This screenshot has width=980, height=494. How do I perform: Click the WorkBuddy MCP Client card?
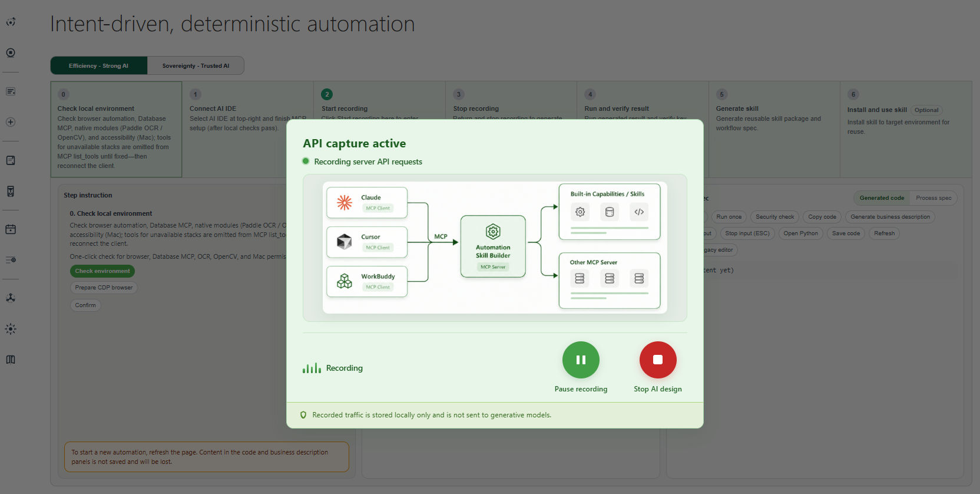coord(367,281)
